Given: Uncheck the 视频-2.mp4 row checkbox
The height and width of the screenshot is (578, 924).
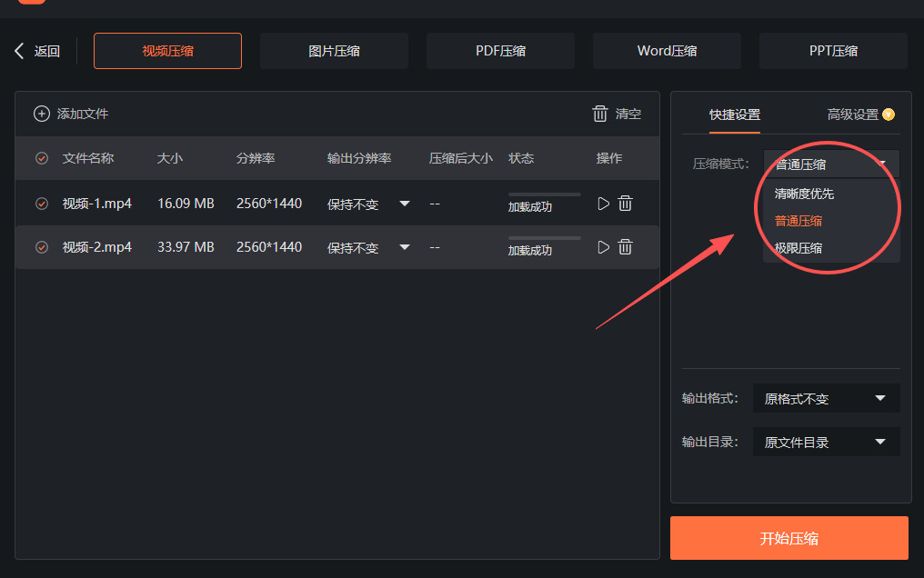Looking at the screenshot, I should tap(42, 247).
